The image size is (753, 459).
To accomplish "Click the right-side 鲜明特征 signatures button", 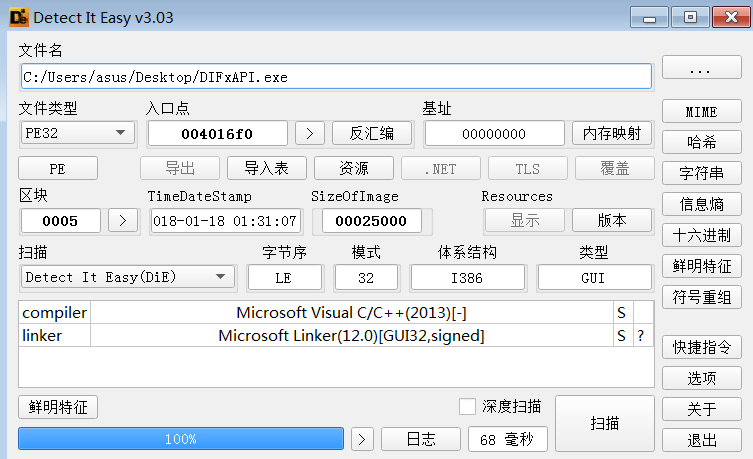I will click(702, 266).
